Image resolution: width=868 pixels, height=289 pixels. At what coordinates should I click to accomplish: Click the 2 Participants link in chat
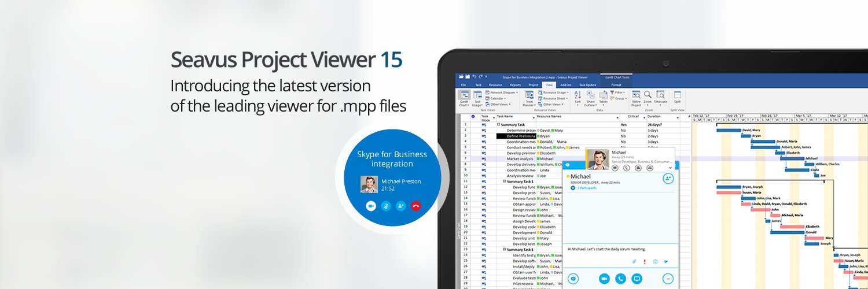[586, 188]
